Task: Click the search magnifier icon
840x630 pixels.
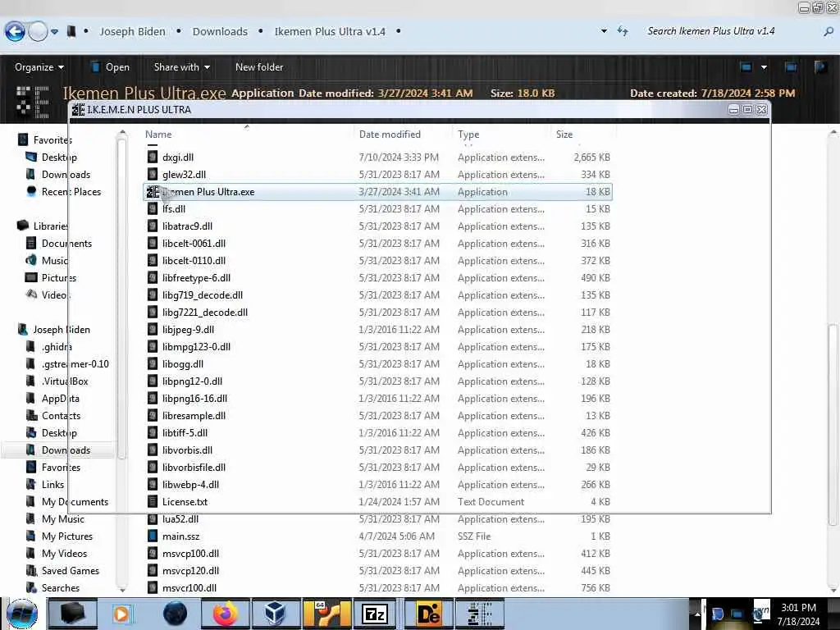Action: (829, 32)
